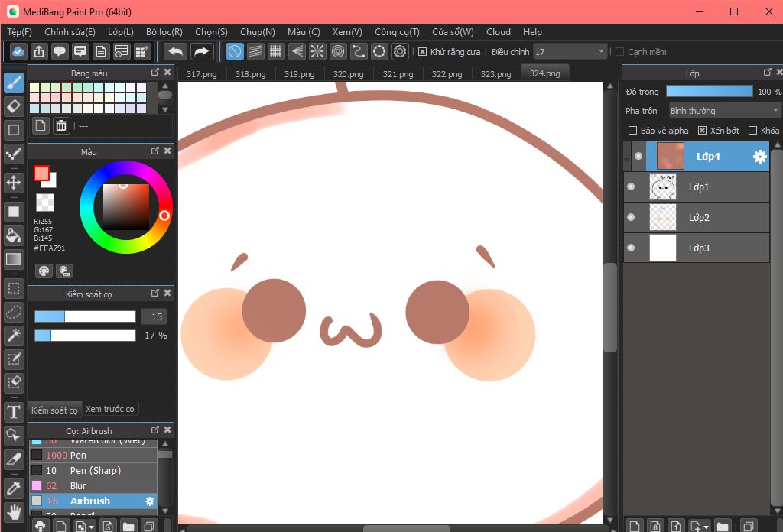Select the Move tool

14,183
